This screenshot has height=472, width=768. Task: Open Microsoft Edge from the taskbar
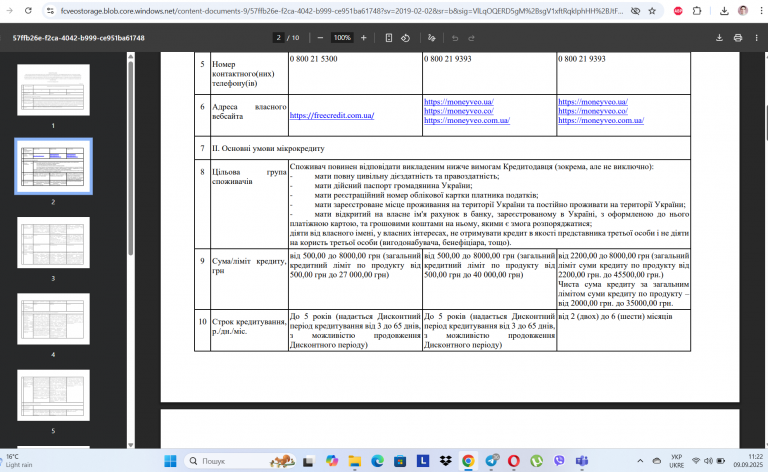coord(377,461)
